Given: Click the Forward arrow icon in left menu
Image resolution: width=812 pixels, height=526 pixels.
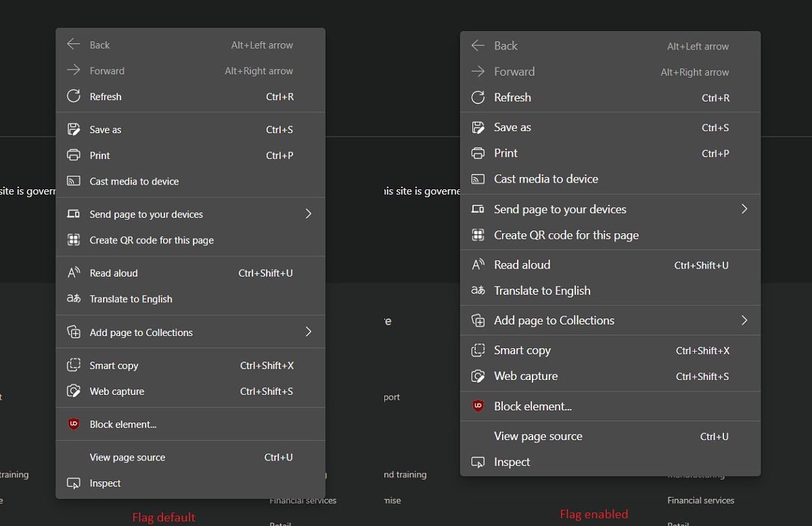Looking at the screenshot, I should (x=74, y=70).
